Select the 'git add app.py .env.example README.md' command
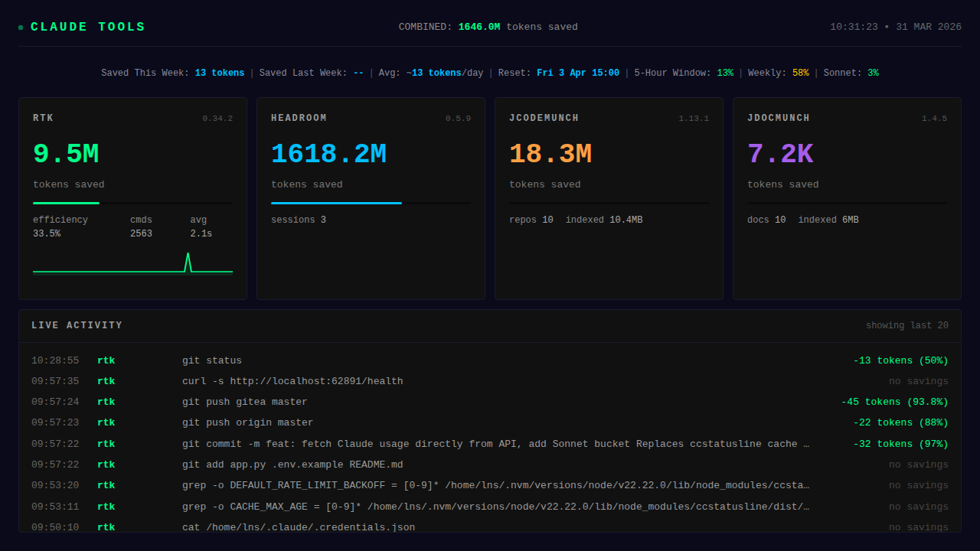The width and height of the screenshot is (980, 551). point(292,465)
